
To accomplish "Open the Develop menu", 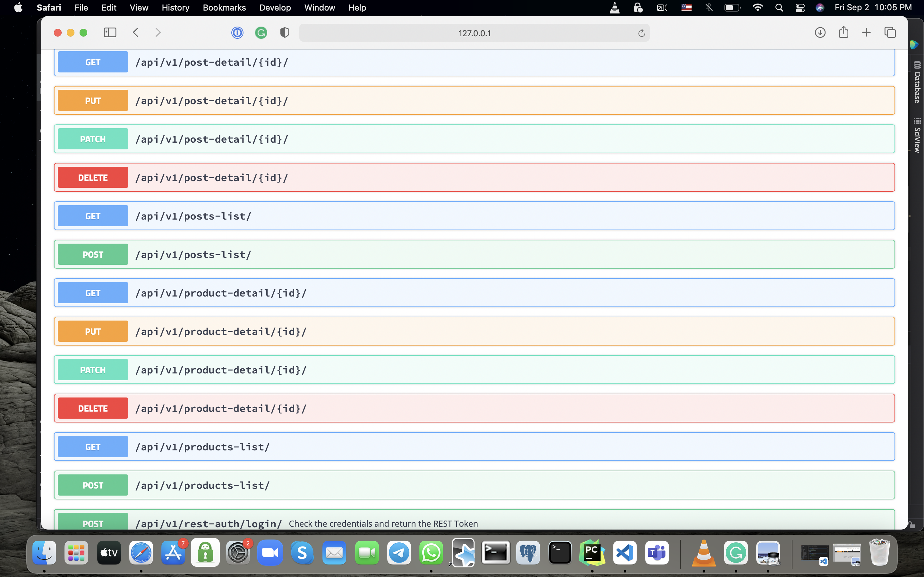I will click(275, 8).
